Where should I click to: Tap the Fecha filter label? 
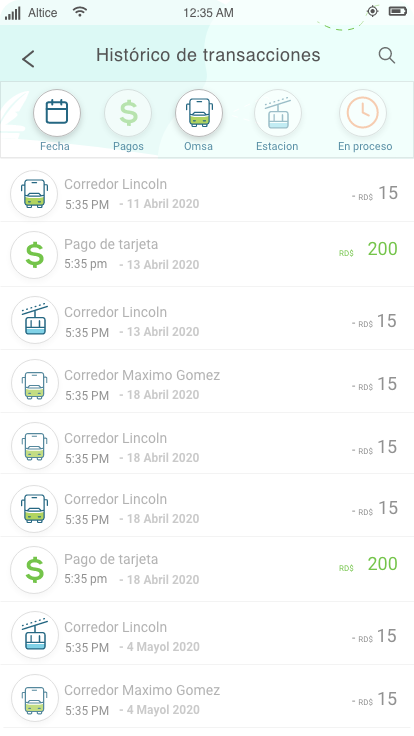pos(55,146)
